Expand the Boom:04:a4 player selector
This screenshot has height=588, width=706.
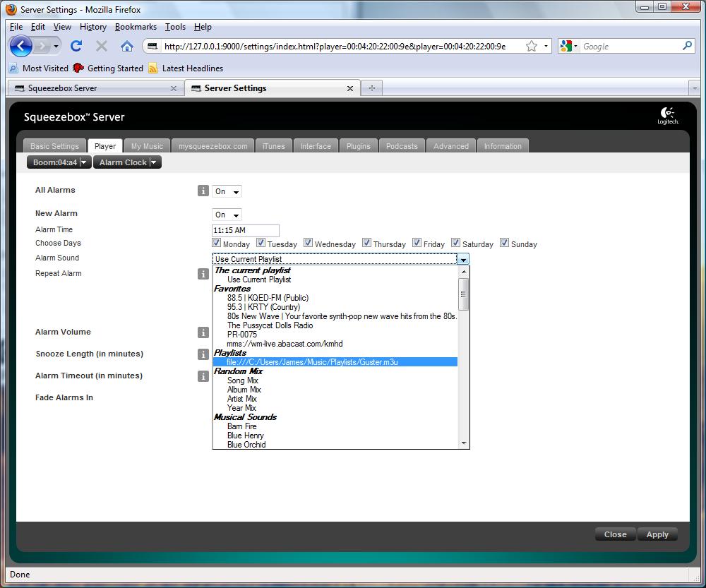tap(59, 162)
